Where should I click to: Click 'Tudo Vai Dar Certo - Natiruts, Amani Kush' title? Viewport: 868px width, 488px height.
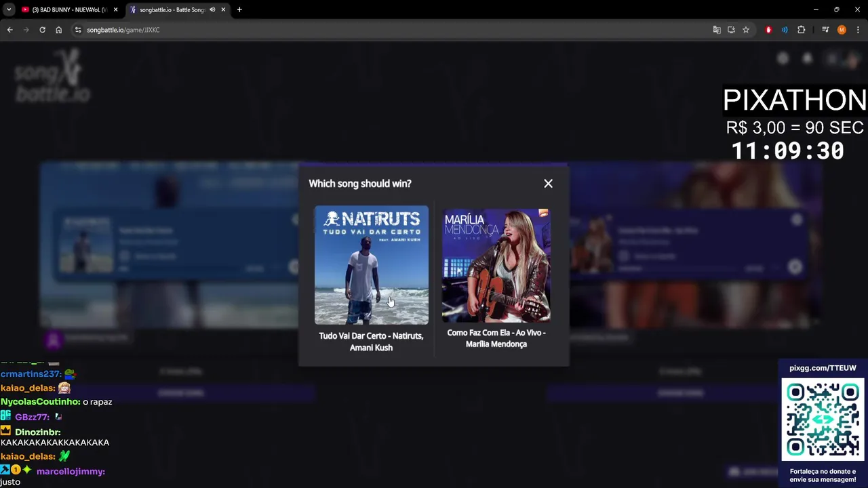tap(371, 342)
